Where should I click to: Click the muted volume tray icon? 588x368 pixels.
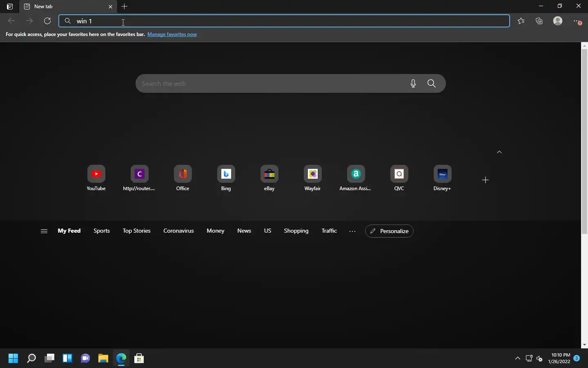tap(539, 359)
